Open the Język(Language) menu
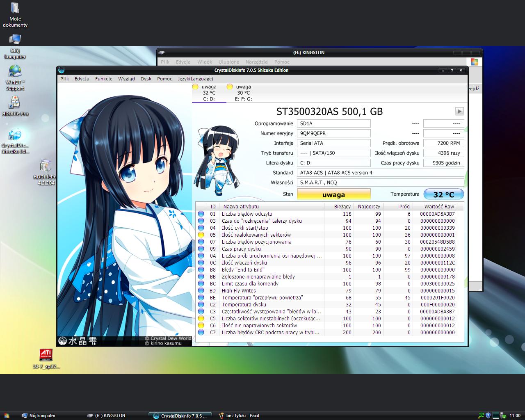The height and width of the screenshot is (420, 525). [x=195, y=79]
